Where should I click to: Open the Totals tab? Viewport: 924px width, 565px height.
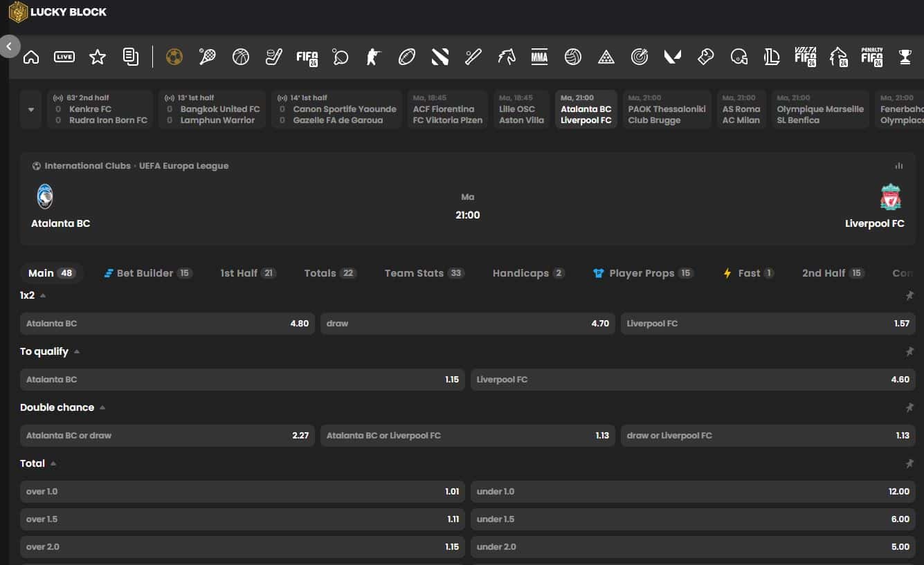(x=330, y=273)
